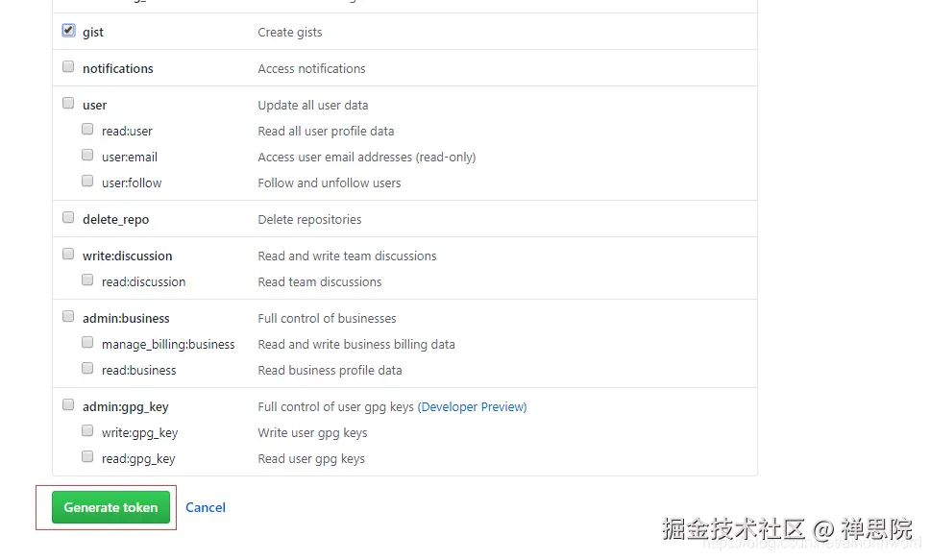Check the user scope checkbox
Viewport: 930px width, 560px height.
tap(68, 104)
